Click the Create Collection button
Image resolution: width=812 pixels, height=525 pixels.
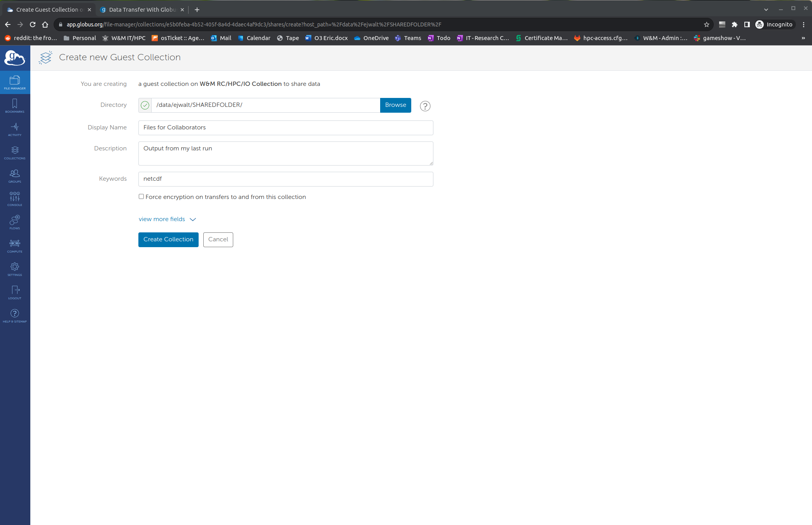[x=168, y=239]
